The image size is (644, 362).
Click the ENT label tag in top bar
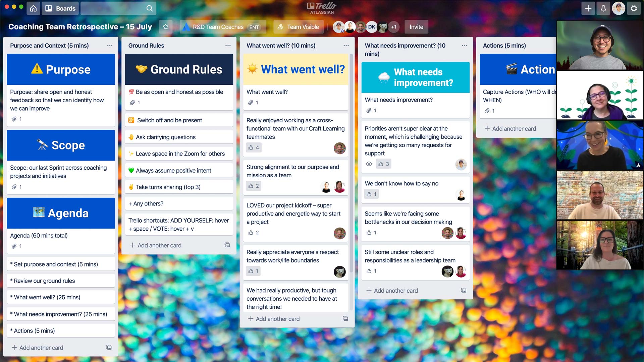(254, 27)
